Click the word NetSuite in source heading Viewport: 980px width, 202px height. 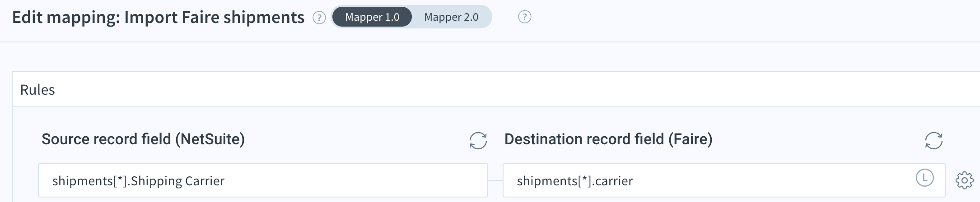click(210, 139)
